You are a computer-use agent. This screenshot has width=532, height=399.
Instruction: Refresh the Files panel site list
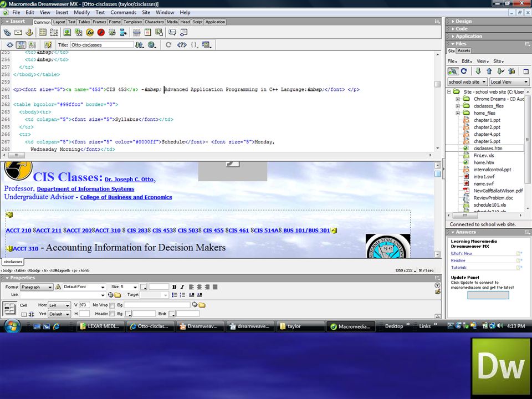point(464,71)
